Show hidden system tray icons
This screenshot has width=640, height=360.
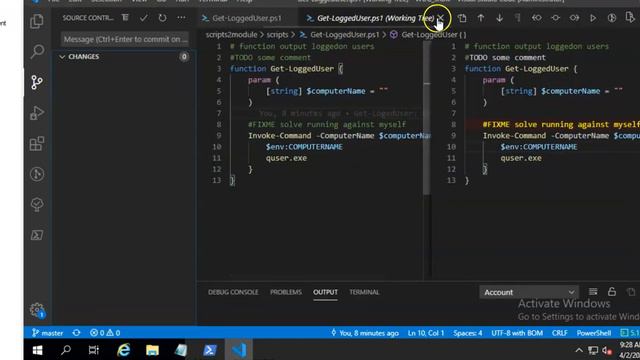coord(579,350)
